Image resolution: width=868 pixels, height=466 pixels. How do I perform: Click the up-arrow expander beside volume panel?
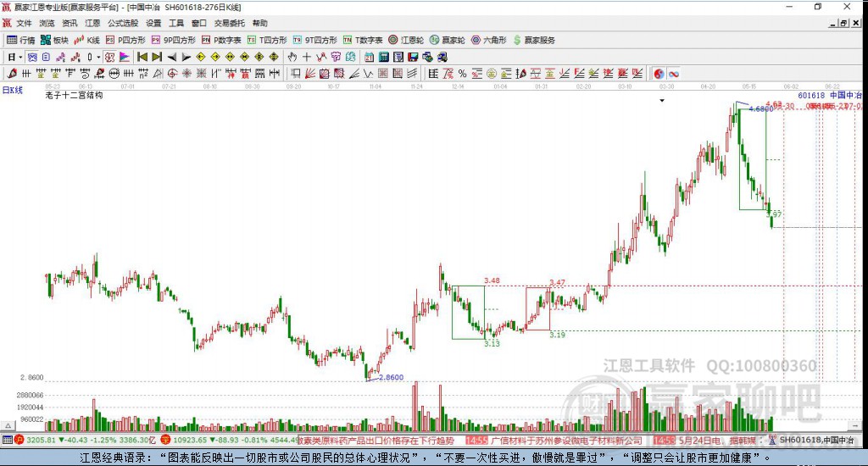[x=8, y=425]
